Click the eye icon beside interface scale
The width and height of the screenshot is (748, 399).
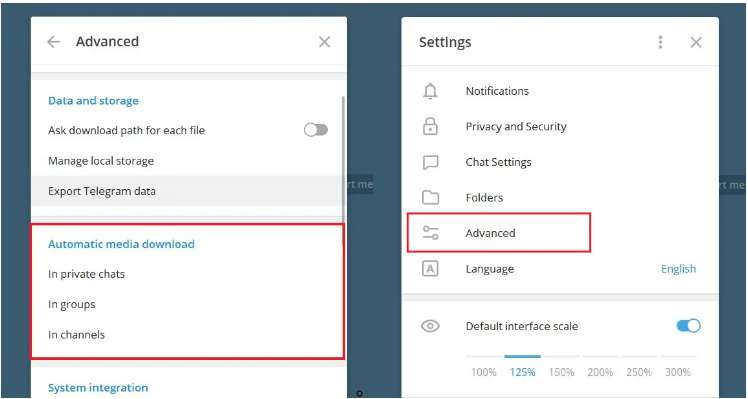point(430,326)
